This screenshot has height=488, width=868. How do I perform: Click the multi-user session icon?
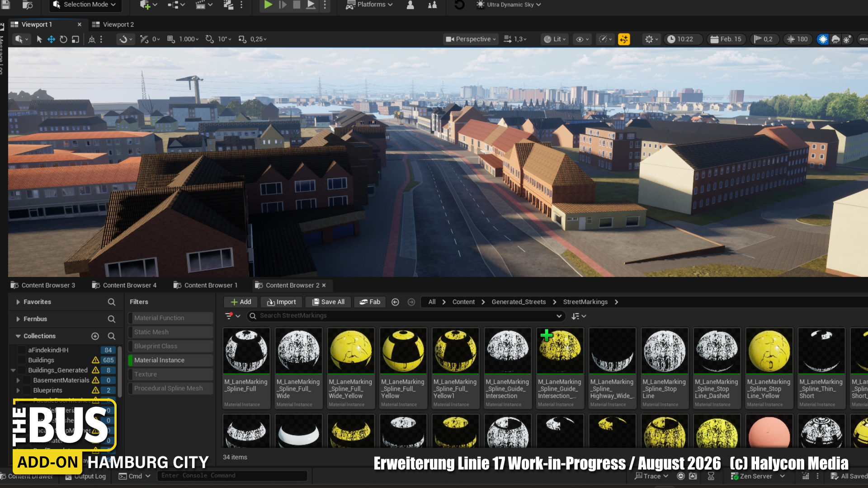point(432,5)
